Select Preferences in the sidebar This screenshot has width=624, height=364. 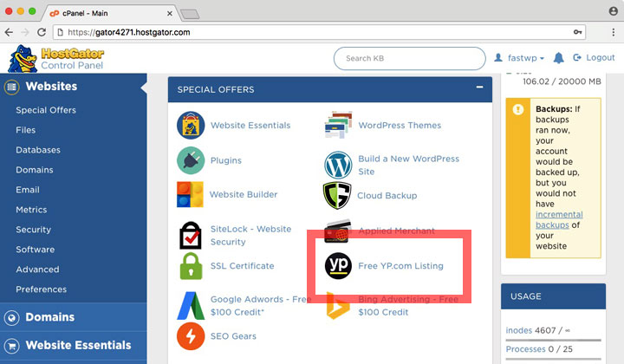(x=42, y=289)
